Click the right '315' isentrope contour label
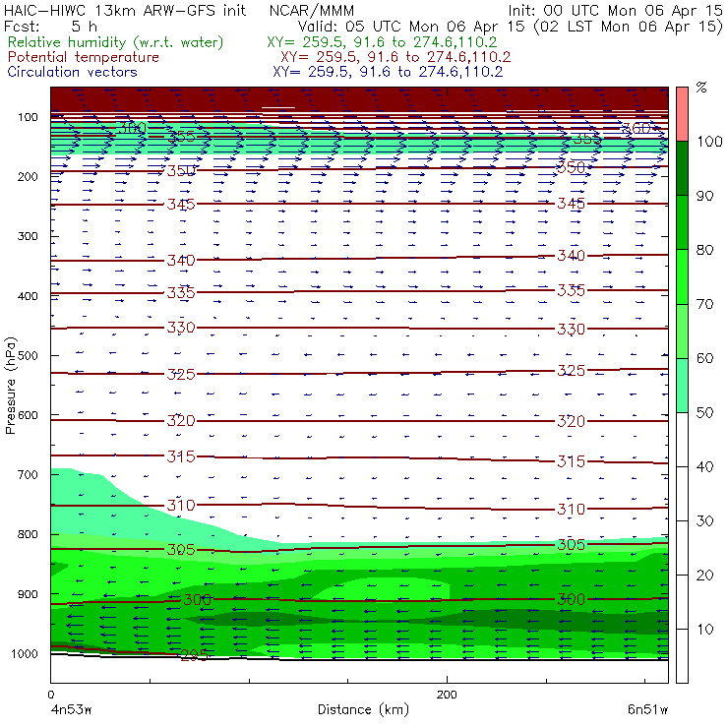Screen dimensions: 728x728 571,461
